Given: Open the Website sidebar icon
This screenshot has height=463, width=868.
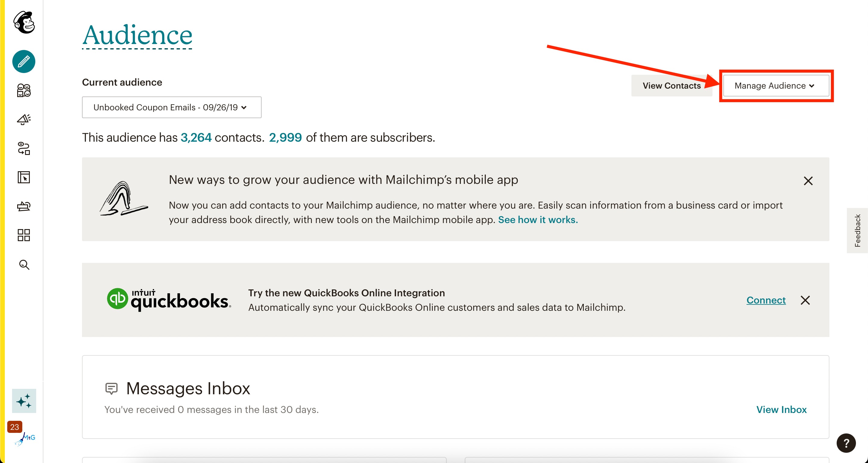Looking at the screenshot, I should click(24, 177).
